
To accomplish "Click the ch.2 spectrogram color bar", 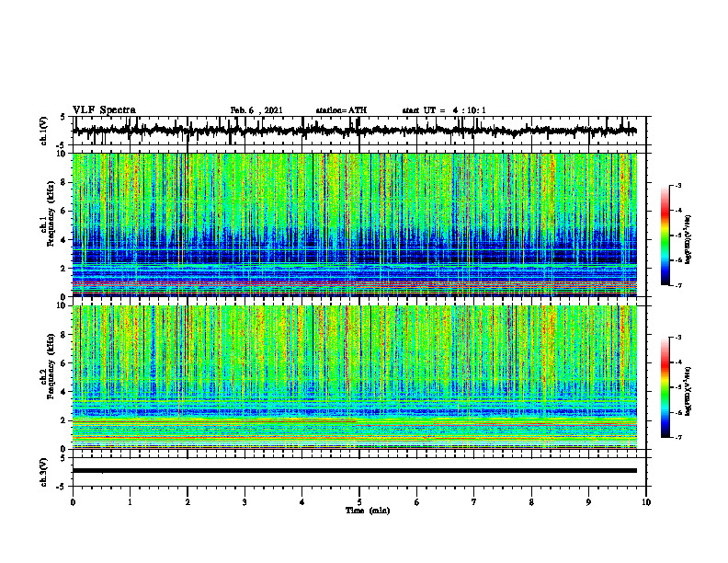I will click(665, 387).
